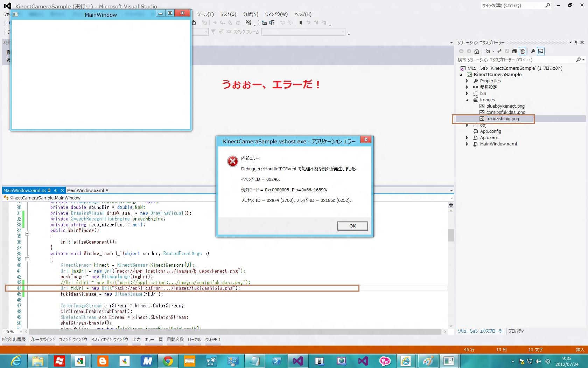Screen dimensions: 588x368
Task: Toggle Preview Selected Items button in Solution Explorer
Action: 541,51
